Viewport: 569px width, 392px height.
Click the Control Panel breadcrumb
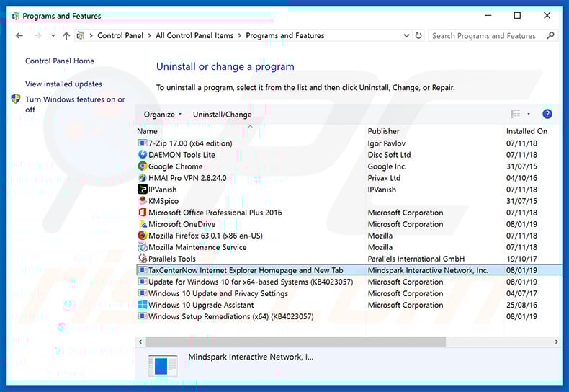click(120, 35)
